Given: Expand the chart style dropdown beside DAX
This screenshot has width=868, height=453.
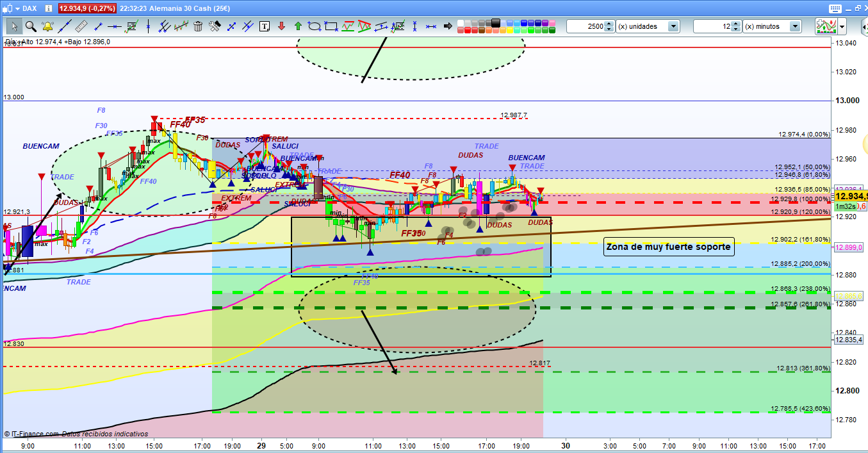Looking at the screenshot, I should click(17, 8).
